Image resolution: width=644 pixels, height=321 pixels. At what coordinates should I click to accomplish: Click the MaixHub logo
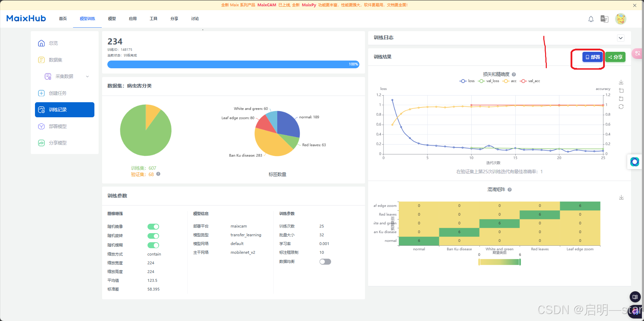point(26,19)
